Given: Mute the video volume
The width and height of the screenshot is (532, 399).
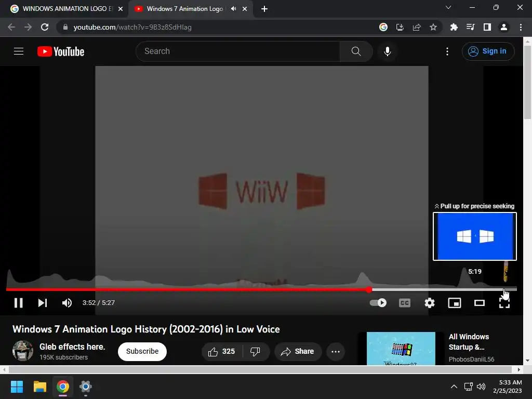Looking at the screenshot, I should (67, 303).
